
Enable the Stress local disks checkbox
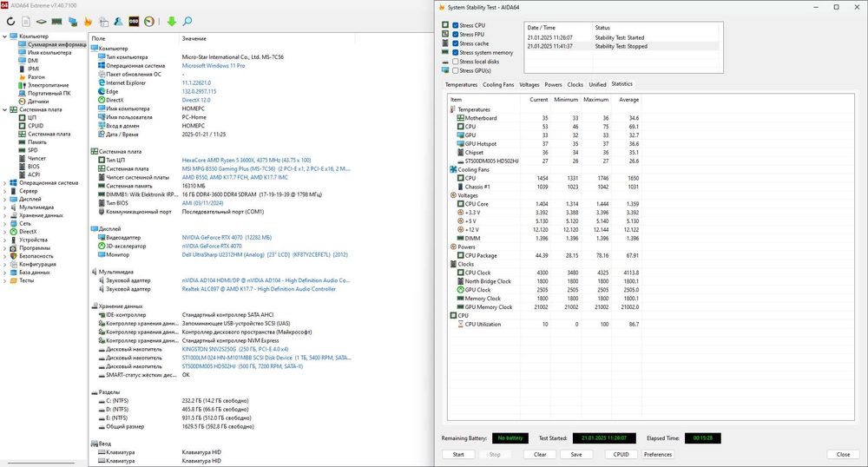click(455, 62)
